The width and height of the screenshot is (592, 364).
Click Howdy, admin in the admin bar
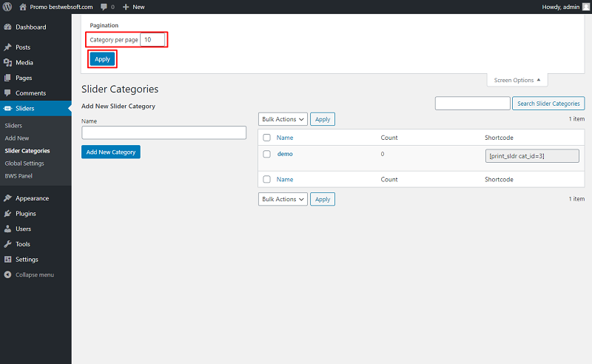coord(561,7)
